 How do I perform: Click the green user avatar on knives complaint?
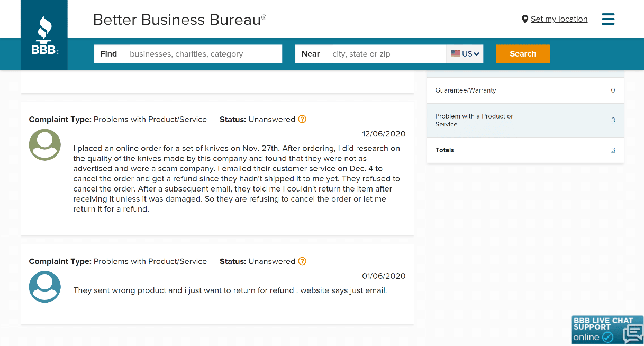(45, 144)
